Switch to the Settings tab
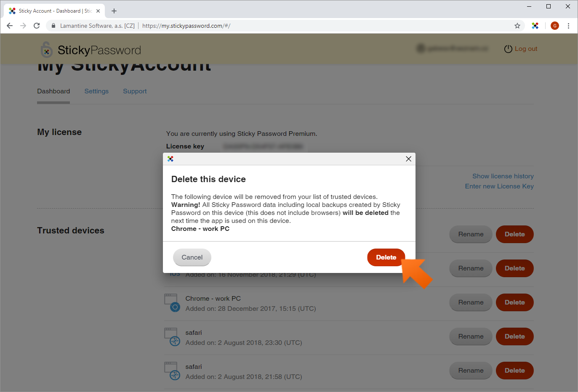 click(x=96, y=91)
